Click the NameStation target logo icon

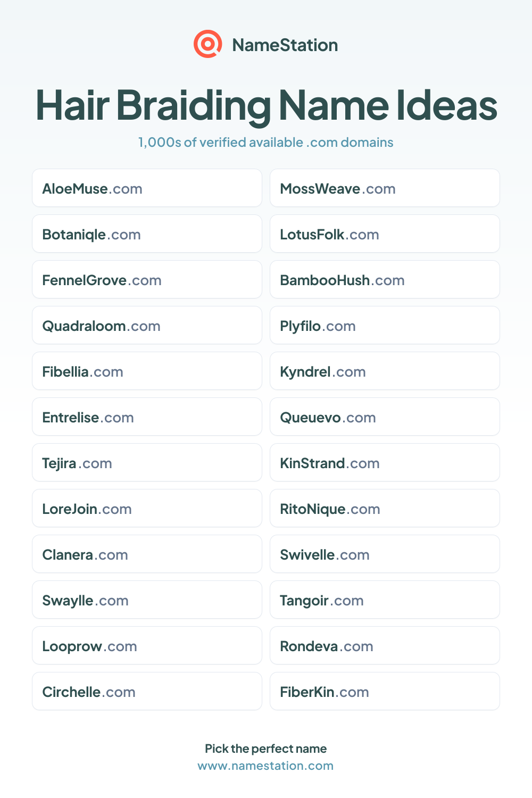[207, 44]
